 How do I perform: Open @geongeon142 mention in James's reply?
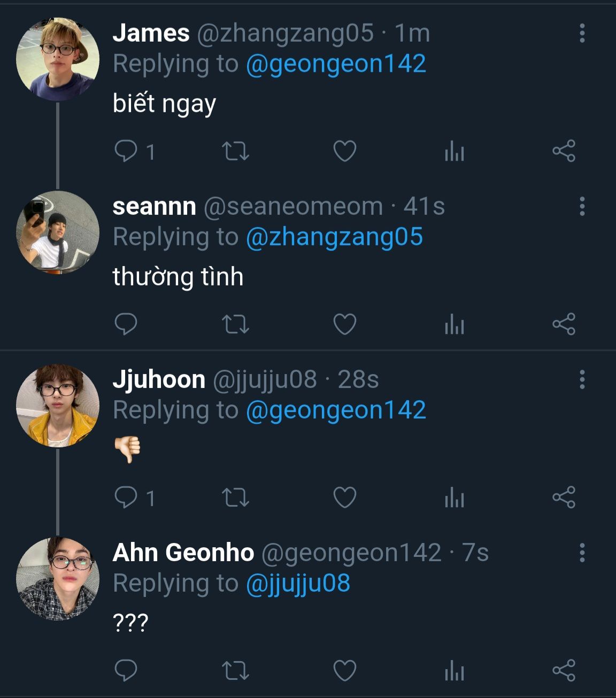[x=336, y=64]
